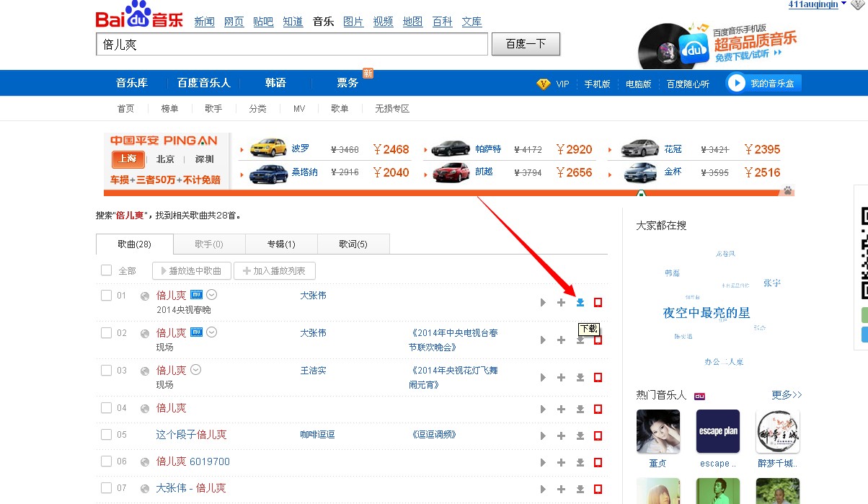Image resolution: width=868 pixels, height=504 pixels.
Task: Check the box for song 04
Action: [x=106, y=408]
